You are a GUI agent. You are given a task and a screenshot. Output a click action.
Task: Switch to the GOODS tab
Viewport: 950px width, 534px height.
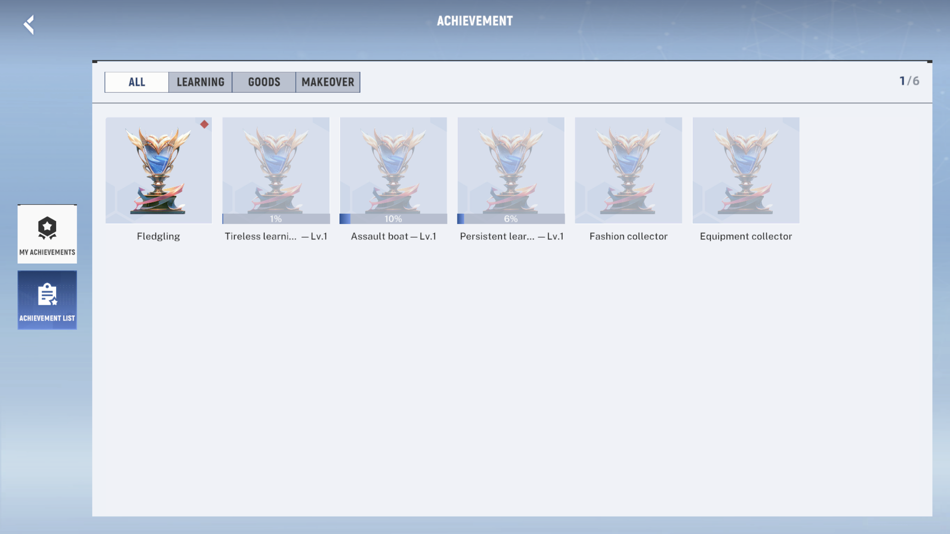(264, 82)
